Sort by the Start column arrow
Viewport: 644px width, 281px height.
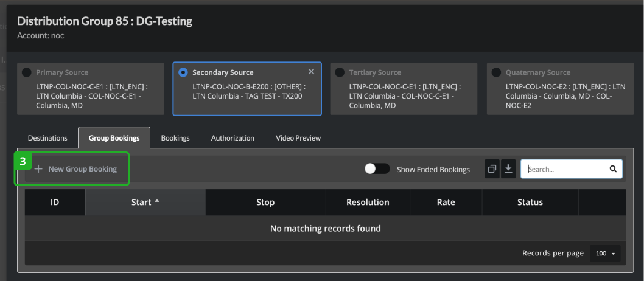(157, 201)
